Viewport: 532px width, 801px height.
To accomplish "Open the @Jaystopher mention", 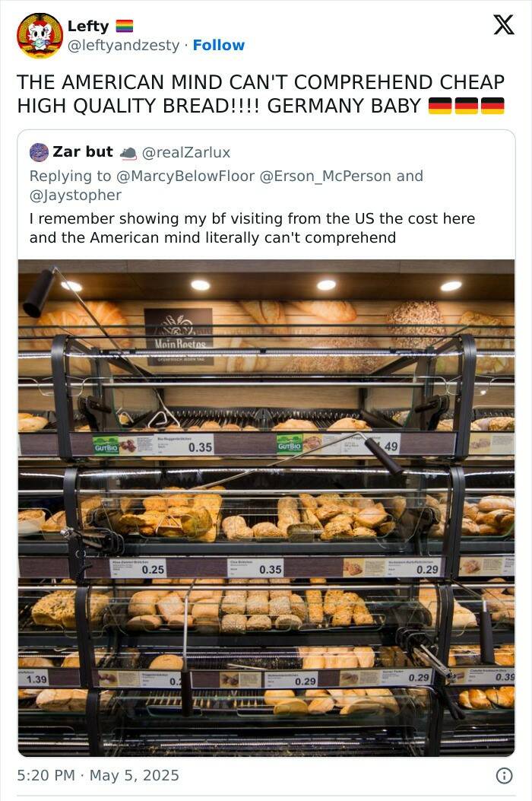I will coord(75,195).
